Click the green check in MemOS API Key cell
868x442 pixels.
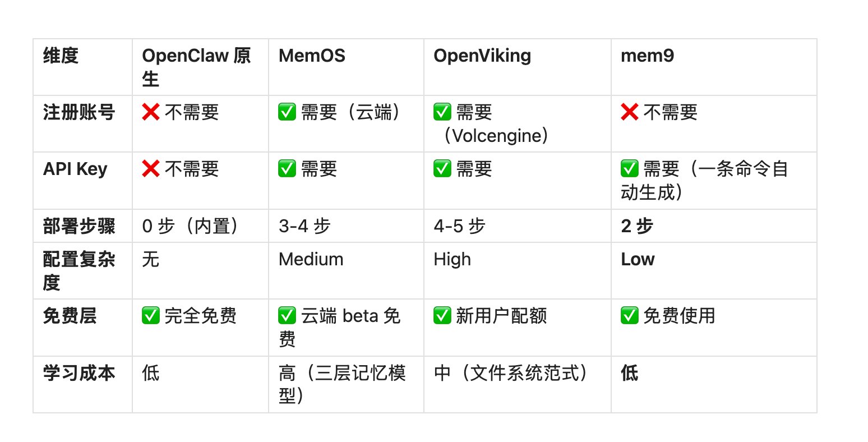click(287, 169)
